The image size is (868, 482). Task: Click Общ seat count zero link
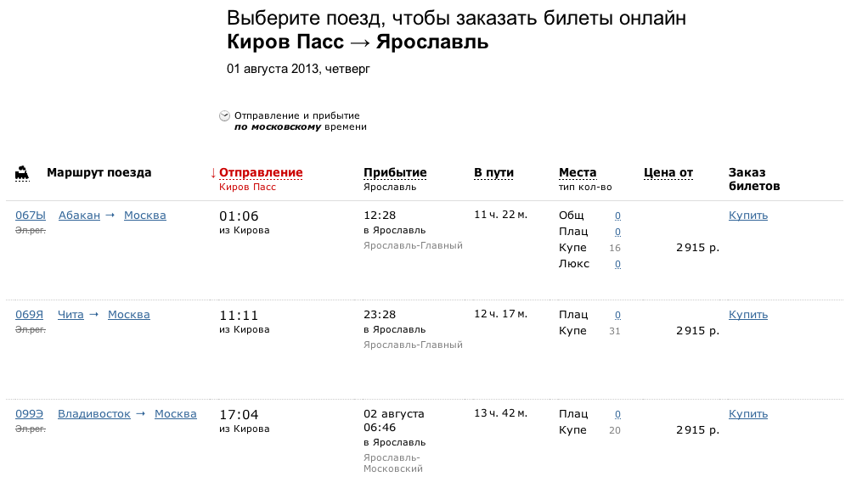pyautogui.click(x=617, y=216)
